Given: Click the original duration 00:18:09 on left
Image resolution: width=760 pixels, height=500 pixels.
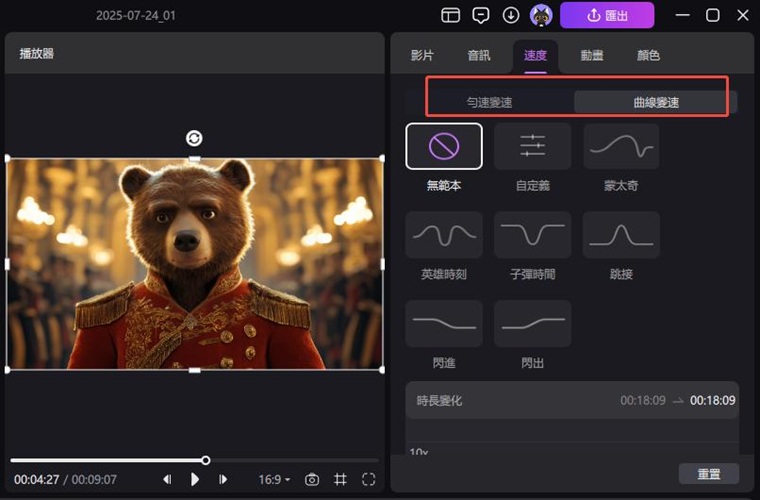Looking at the screenshot, I should pos(643,401).
